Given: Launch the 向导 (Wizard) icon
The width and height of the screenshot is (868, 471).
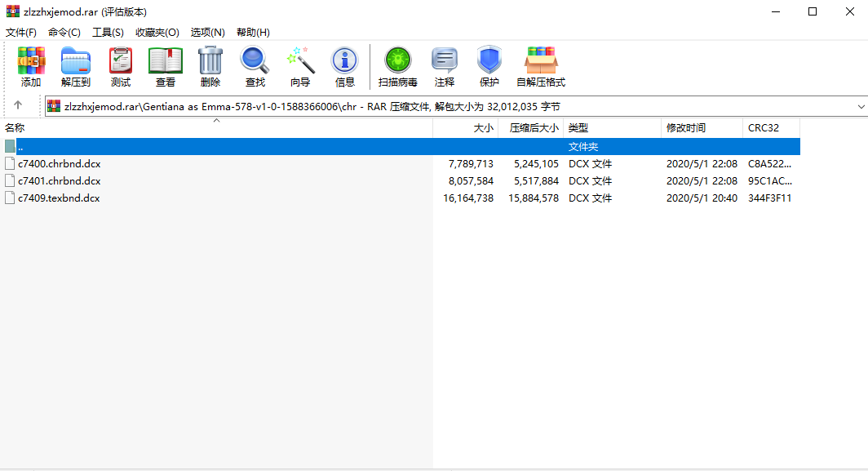Looking at the screenshot, I should 299,66.
